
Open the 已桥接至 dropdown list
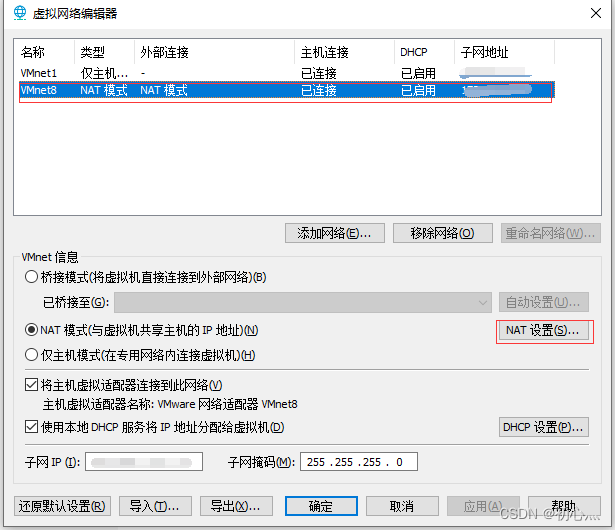click(303, 302)
